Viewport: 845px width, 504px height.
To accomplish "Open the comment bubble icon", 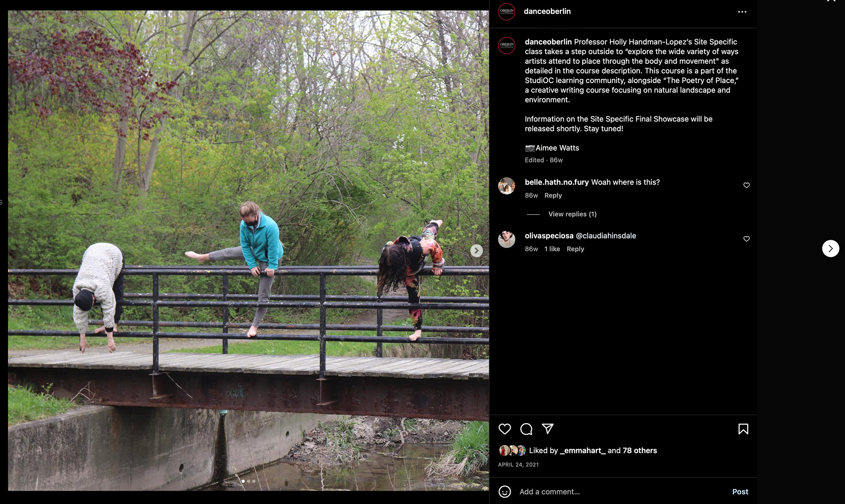I will point(526,429).
